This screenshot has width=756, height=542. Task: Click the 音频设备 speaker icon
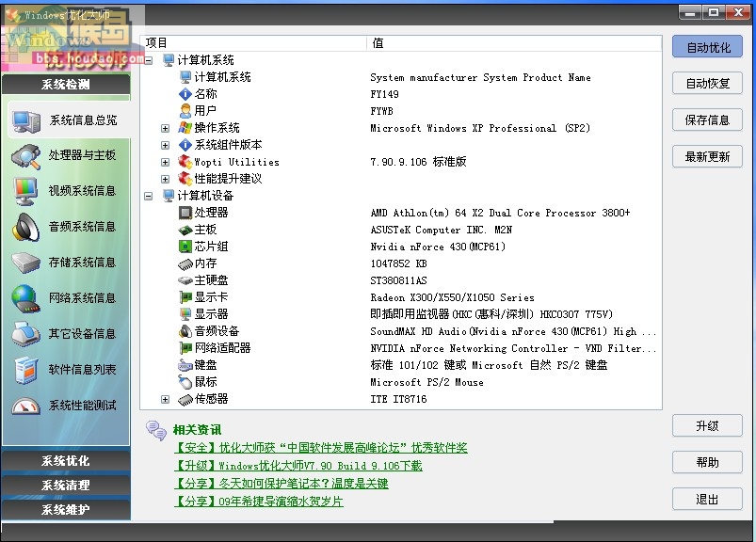click(x=185, y=331)
